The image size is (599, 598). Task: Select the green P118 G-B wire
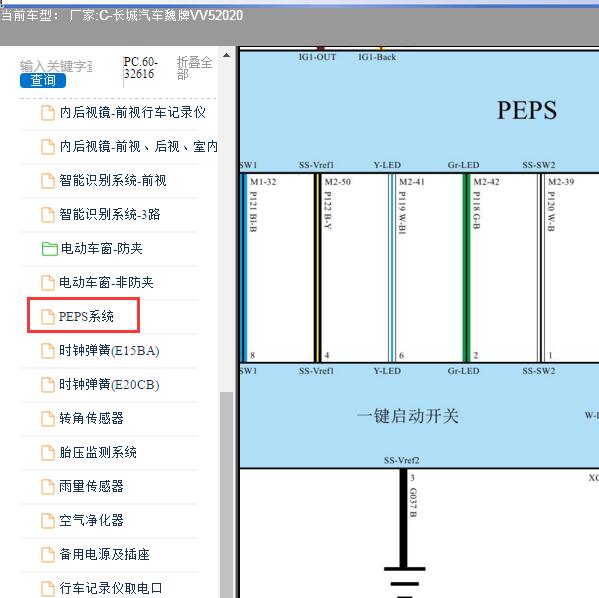coord(466,267)
